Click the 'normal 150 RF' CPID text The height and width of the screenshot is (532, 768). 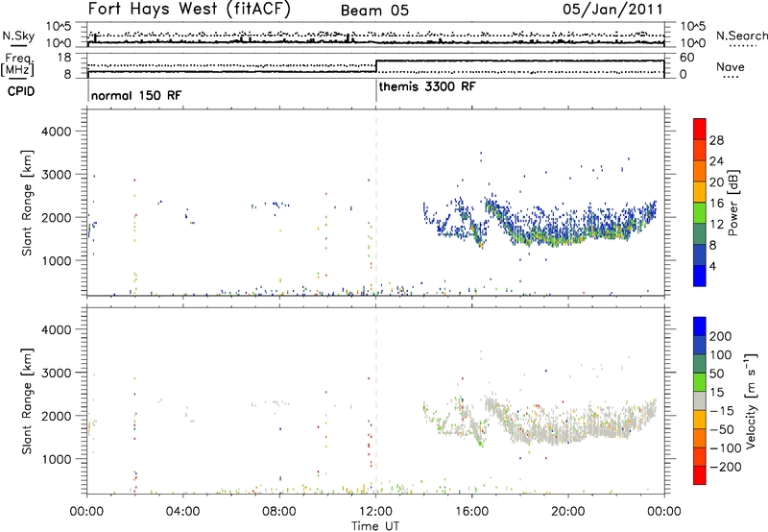coord(136,95)
